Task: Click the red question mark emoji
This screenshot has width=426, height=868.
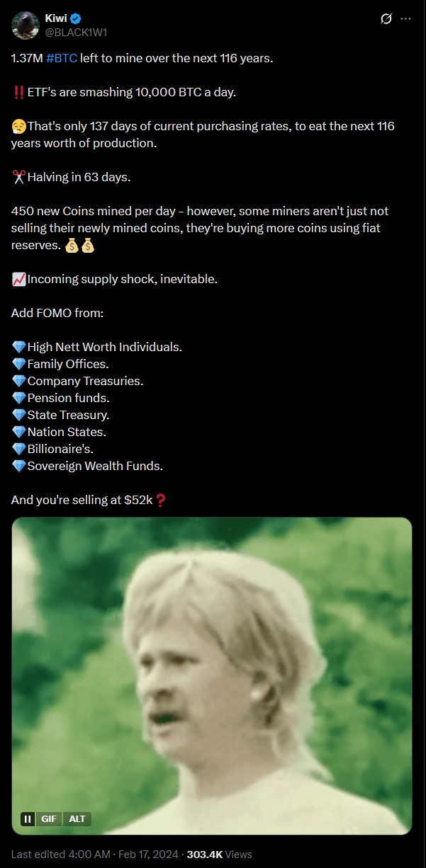Action: [160, 500]
